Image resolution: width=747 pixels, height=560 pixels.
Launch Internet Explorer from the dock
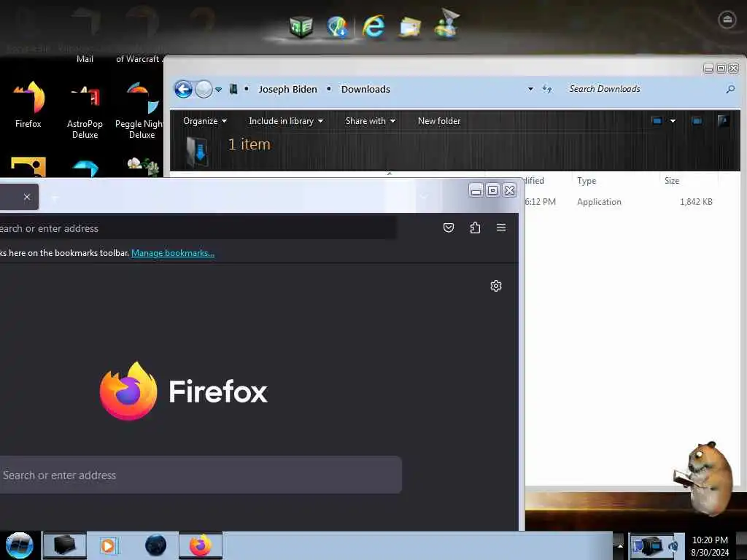pyautogui.click(x=373, y=26)
